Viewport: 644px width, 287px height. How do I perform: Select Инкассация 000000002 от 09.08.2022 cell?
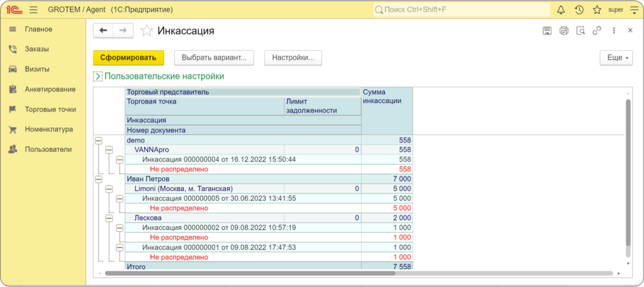coord(243,227)
